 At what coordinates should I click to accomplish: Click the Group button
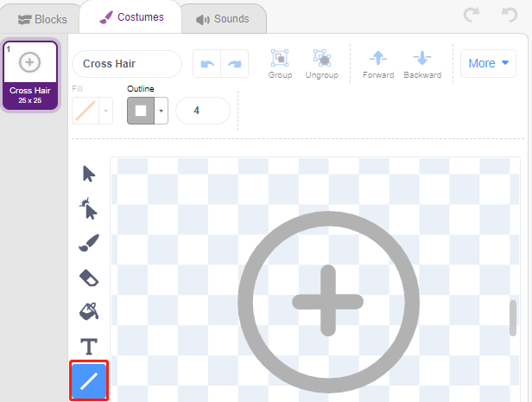pyautogui.click(x=280, y=64)
